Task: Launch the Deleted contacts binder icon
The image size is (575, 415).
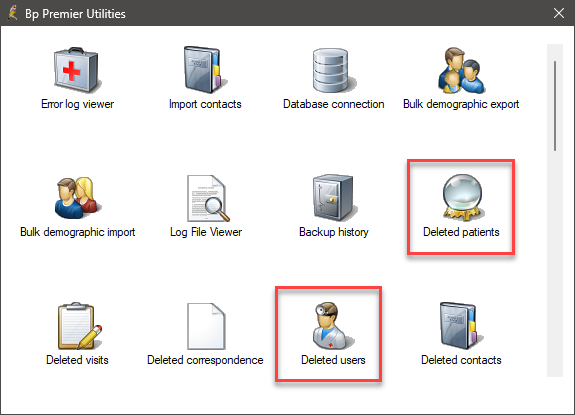Action: [462, 326]
